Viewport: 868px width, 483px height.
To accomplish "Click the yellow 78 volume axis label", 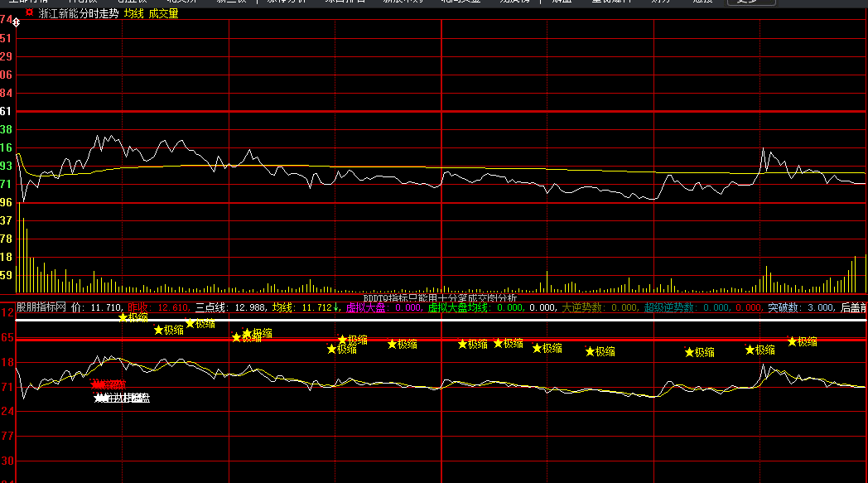I will click(x=6, y=239).
